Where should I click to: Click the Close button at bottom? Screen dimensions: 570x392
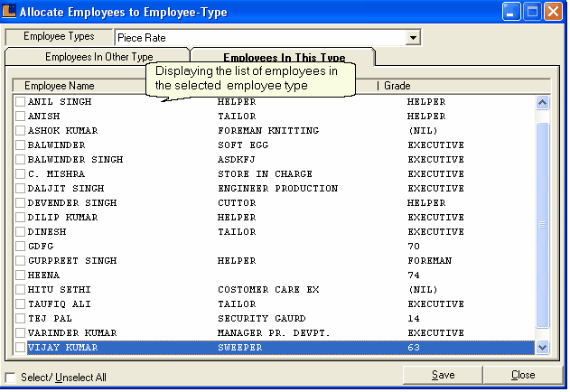pos(523,375)
